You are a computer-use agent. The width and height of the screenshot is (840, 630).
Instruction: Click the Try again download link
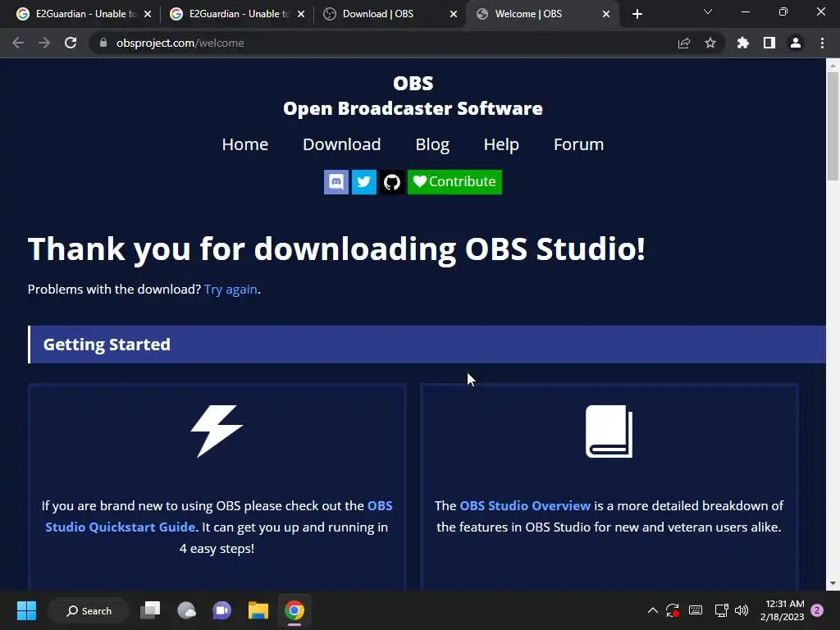pos(231,290)
